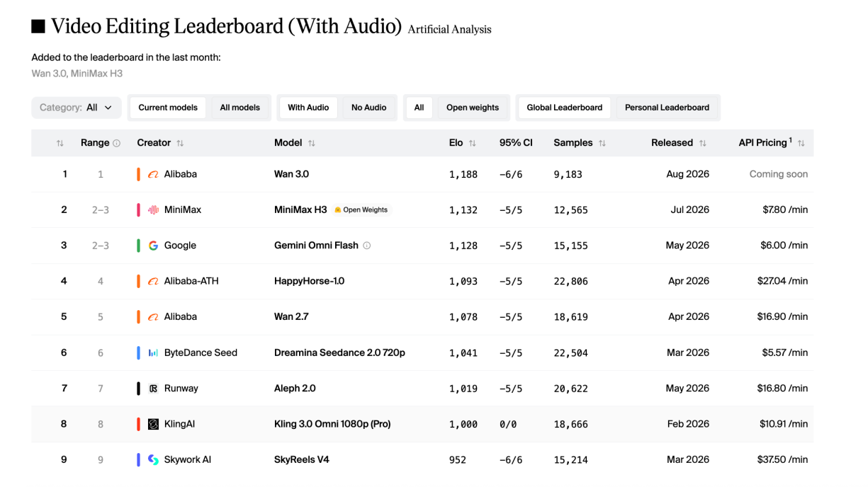The width and height of the screenshot is (868, 487).
Task: Sort by the Elo column arrows icon
Action: click(x=473, y=143)
